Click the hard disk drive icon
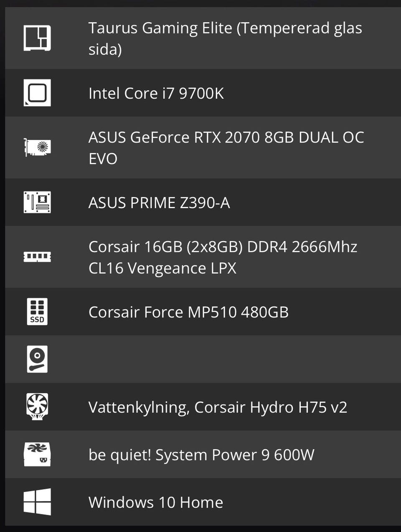Viewport: 401px width, 532px height. pyautogui.click(x=37, y=359)
